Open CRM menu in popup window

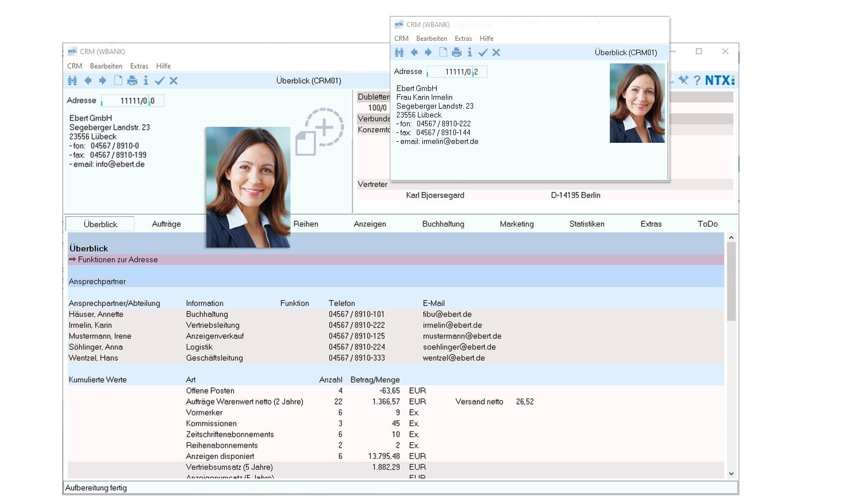click(x=401, y=38)
